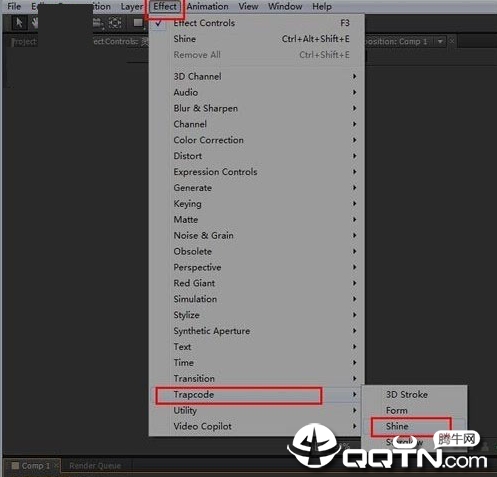Apply last effect Shine at menu top
Image resolution: width=497 pixels, height=477 pixels.
point(257,39)
